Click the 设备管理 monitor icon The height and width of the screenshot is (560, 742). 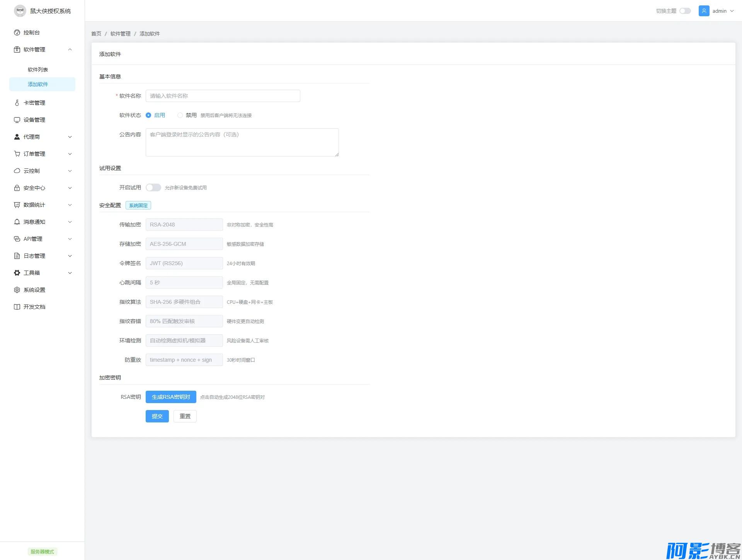(x=17, y=120)
